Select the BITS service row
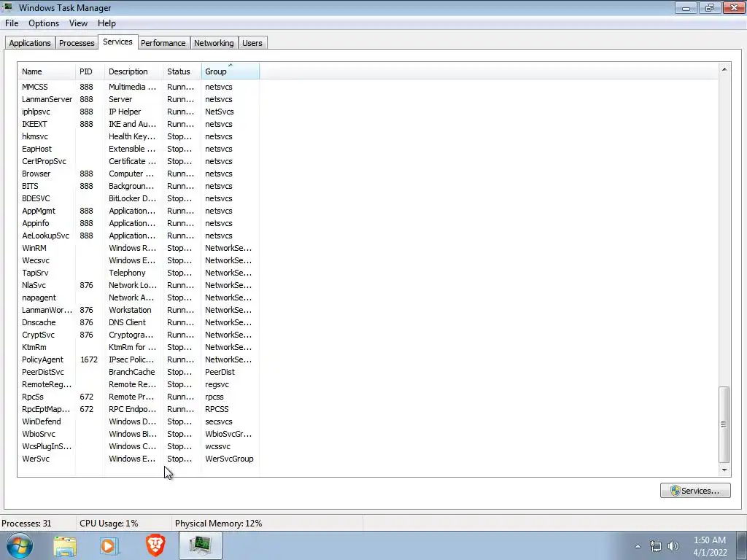 coord(138,186)
